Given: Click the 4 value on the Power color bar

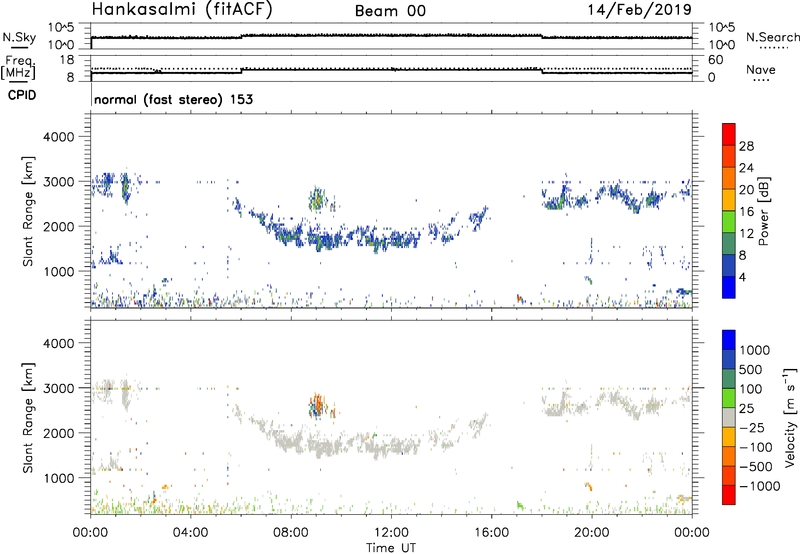Looking at the screenshot, I should 742,277.
